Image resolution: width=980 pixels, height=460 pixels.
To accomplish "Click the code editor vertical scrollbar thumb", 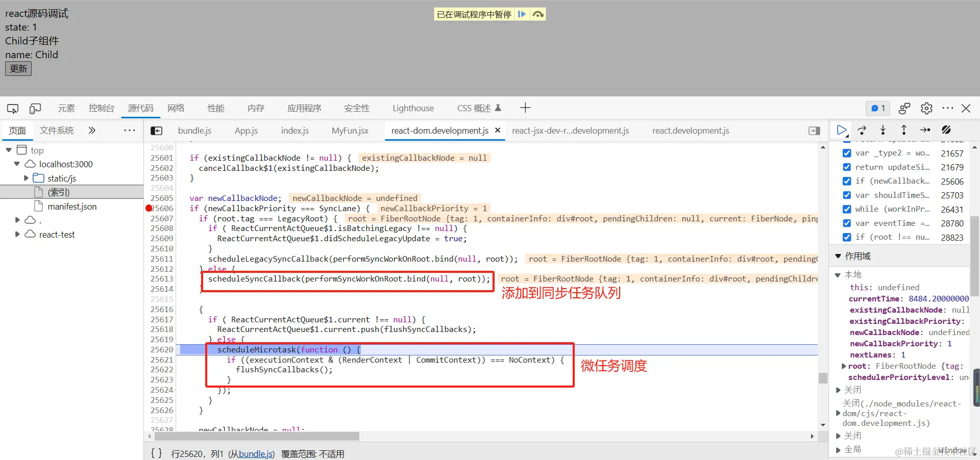I will coord(823,378).
